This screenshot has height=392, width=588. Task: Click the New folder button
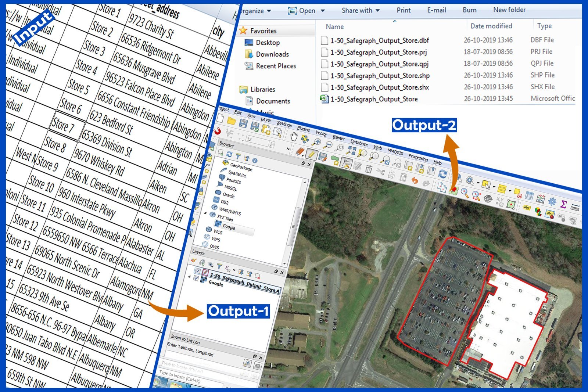[509, 10]
